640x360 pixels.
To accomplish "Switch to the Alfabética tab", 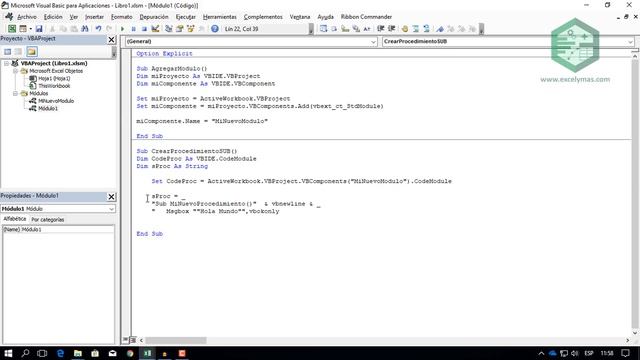I will click(15, 219).
